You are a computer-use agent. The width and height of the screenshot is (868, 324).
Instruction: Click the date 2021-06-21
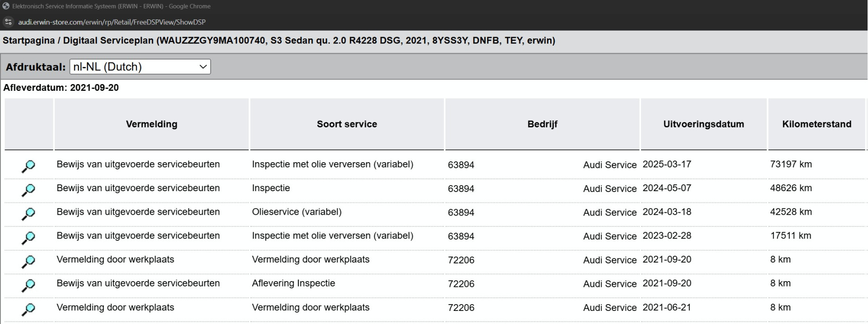click(x=667, y=307)
